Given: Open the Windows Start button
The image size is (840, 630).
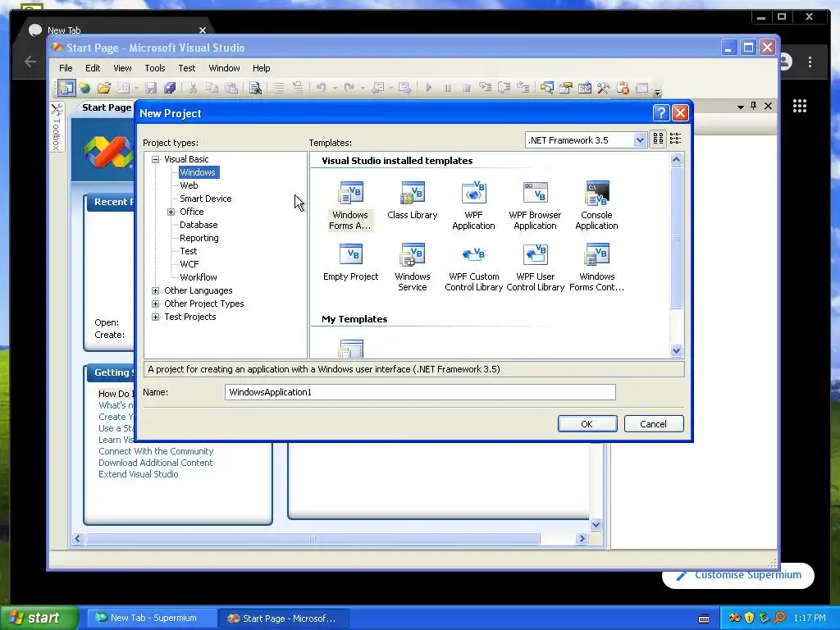Looking at the screenshot, I should point(39,618).
